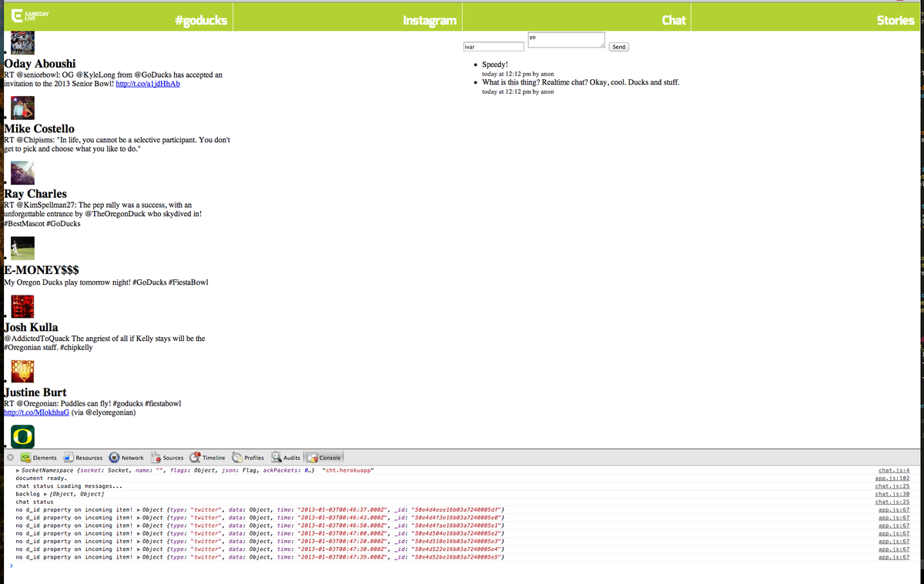The height and width of the screenshot is (584, 924).
Task: Click the name Oday Aboushi
Action: click(40, 64)
